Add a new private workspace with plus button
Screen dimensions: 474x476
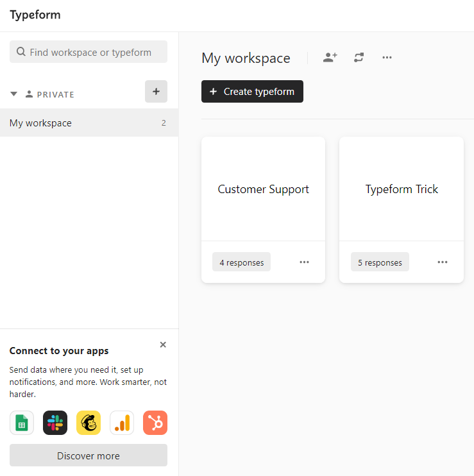coord(156,91)
